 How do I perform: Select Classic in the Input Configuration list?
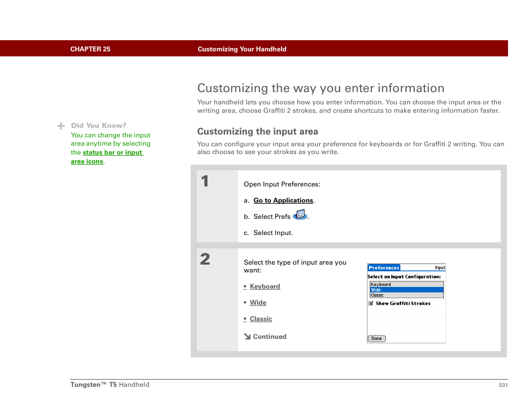click(x=407, y=295)
